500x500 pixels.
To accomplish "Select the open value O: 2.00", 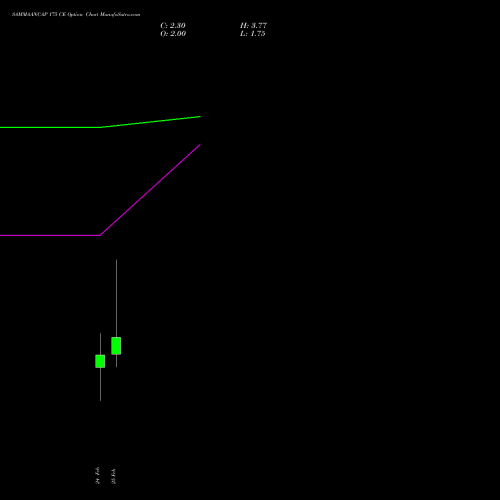I will pyautogui.click(x=173, y=34).
